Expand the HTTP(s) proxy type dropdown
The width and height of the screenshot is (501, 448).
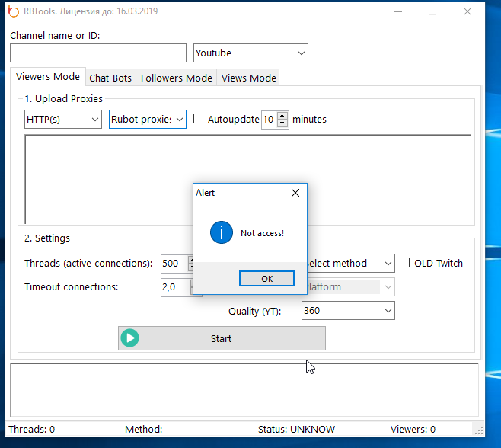(x=63, y=120)
